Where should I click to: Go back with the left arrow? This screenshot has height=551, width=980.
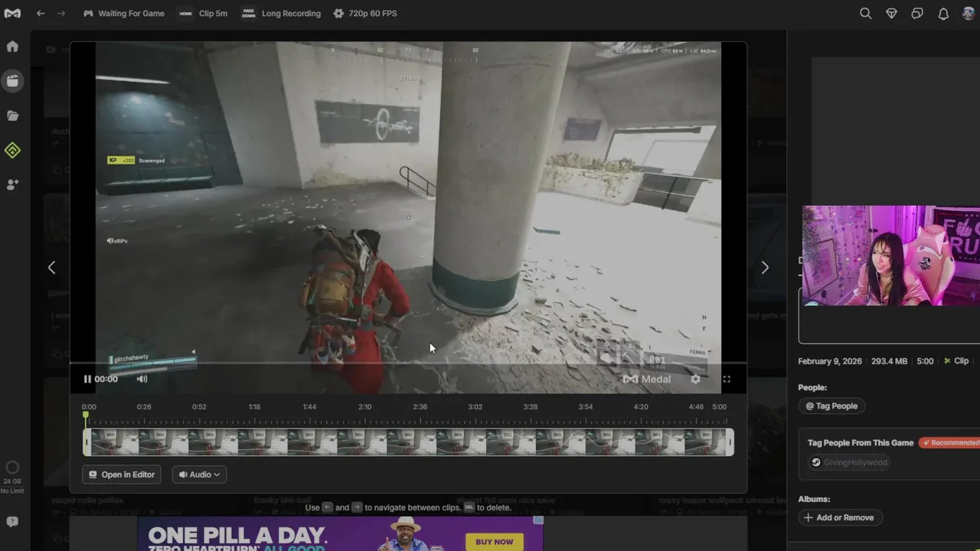(41, 13)
